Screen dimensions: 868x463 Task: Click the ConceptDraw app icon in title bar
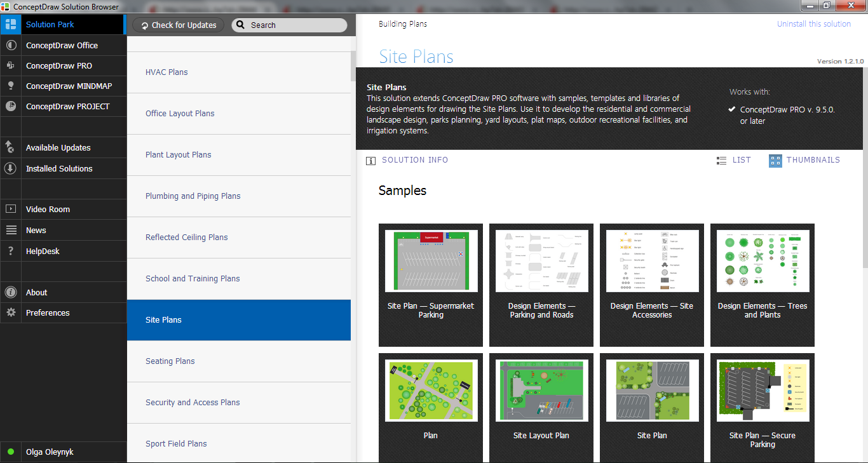click(x=6, y=6)
